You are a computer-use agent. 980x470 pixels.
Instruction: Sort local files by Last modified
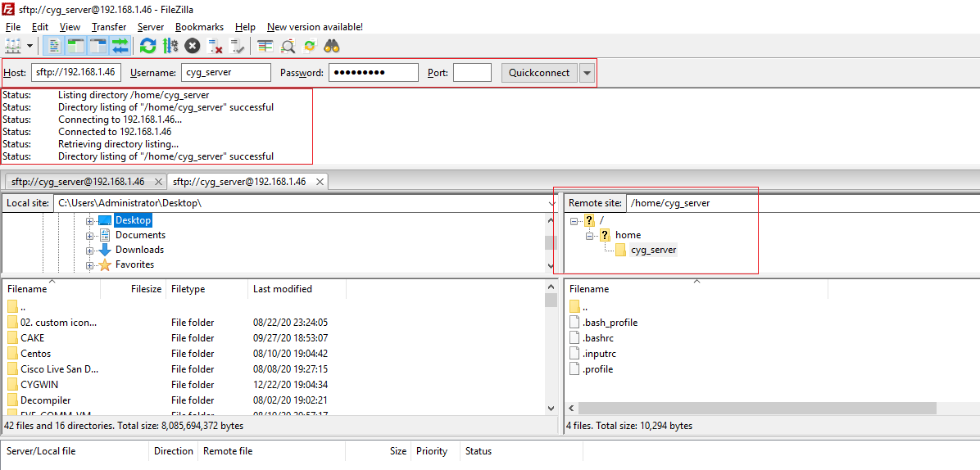point(297,289)
